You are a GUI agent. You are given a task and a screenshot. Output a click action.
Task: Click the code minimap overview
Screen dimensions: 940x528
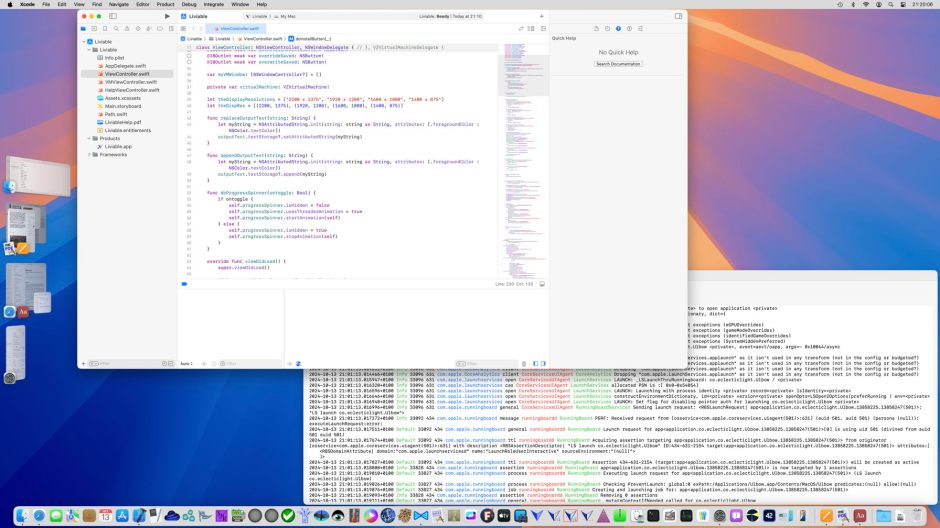tap(523, 161)
